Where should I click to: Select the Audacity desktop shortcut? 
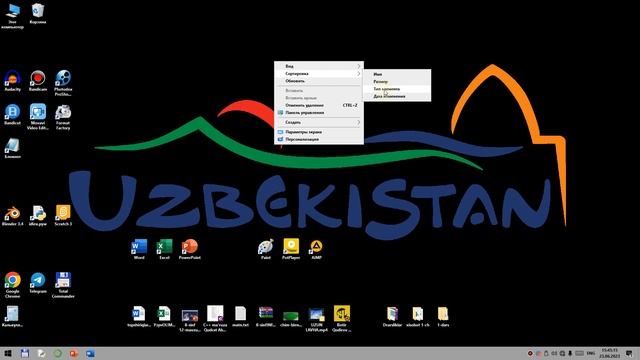pyautogui.click(x=13, y=80)
